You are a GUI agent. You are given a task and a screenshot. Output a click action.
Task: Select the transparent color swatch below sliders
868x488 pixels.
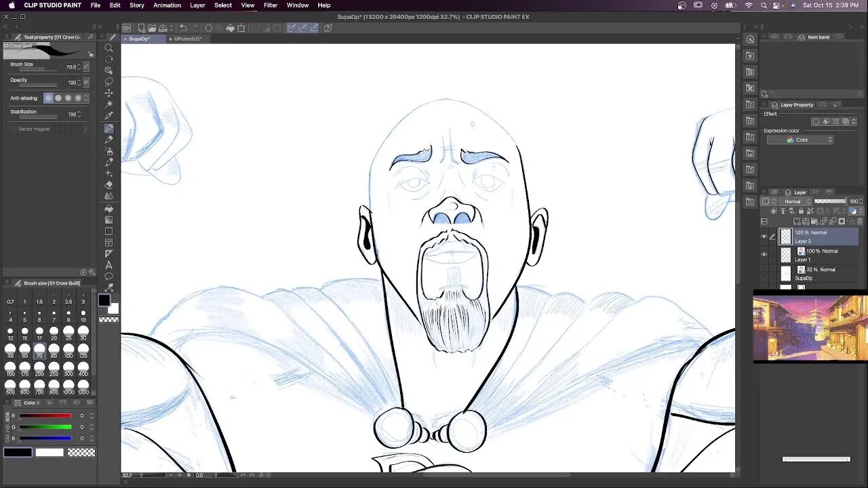coord(81,452)
